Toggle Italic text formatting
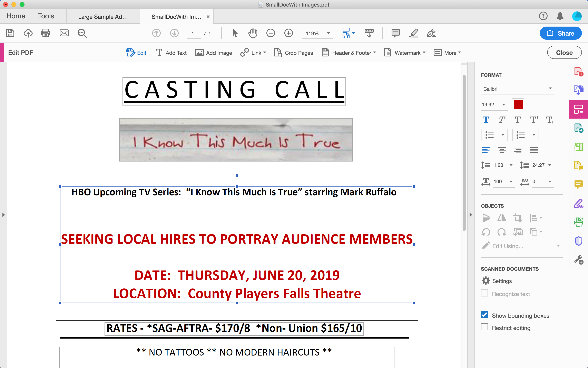The image size is (588, 368). 502,120
